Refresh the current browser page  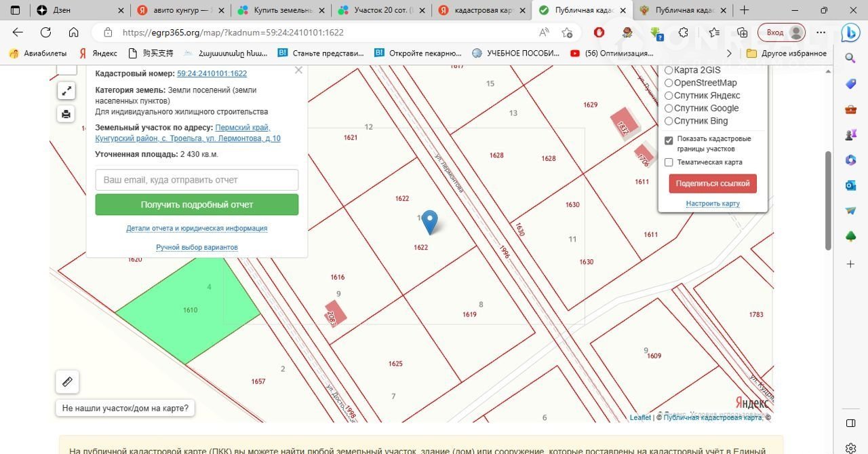tap(45, 32)
